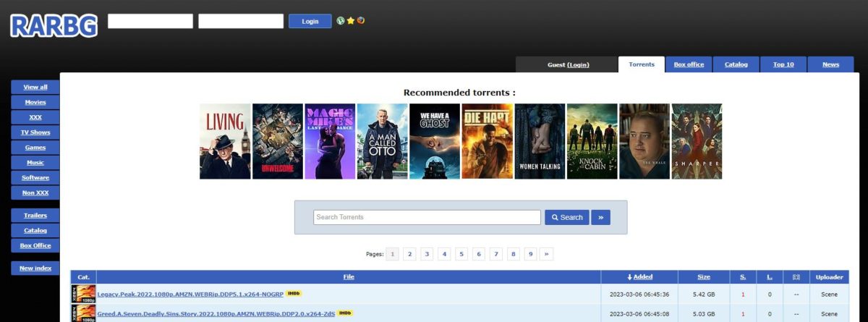Switch to the Box office tab

pyautogui.click(x=689, y=64)
